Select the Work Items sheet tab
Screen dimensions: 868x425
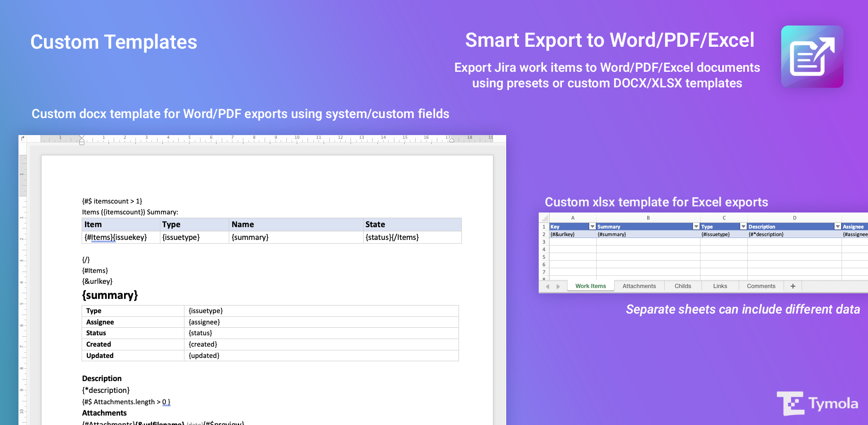click(591, 286)
